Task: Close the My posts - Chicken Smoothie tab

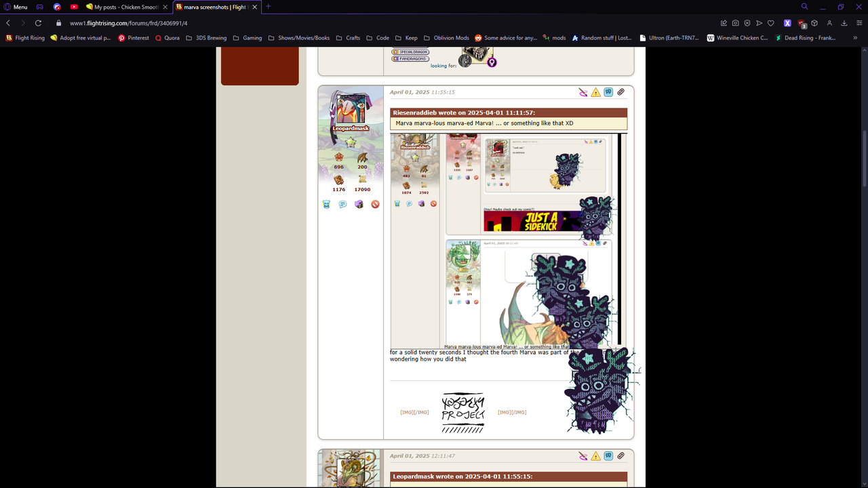Action: 165,7
